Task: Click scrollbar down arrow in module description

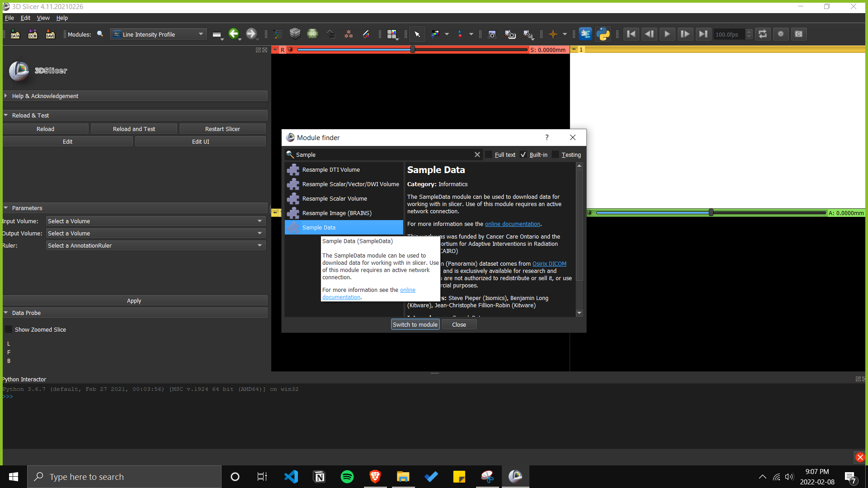Action: click(579, 313)
